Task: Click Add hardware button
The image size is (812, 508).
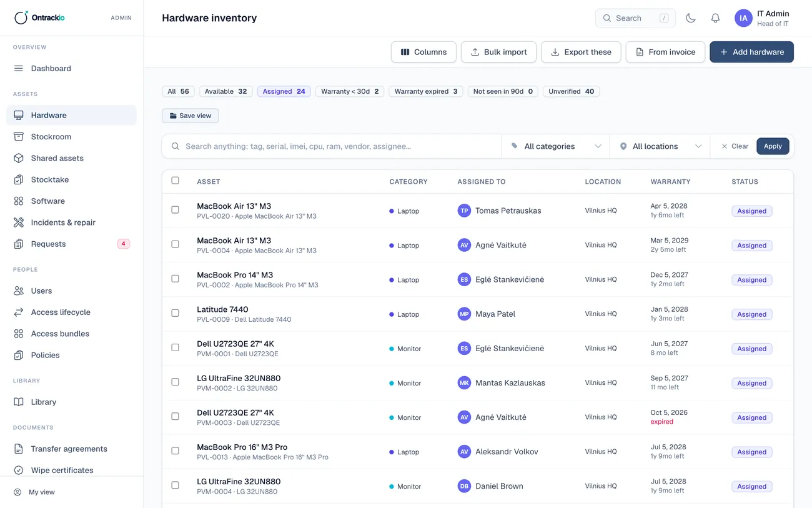Action: [751, 52]
